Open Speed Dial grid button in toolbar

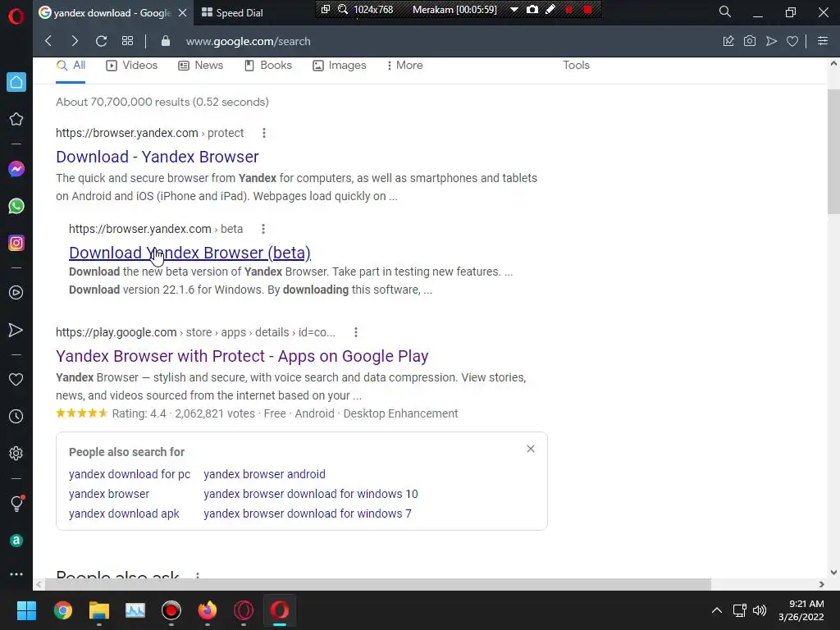(x=127, y=41)
